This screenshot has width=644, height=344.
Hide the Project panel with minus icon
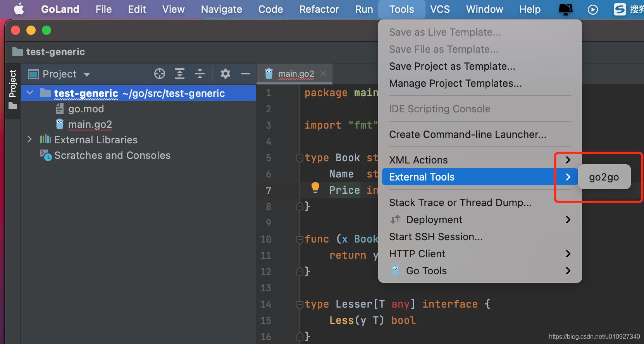coord(246,74)
